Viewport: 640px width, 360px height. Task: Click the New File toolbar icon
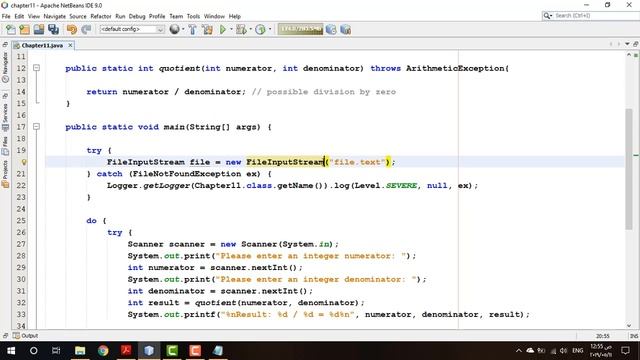click(11, 29)
